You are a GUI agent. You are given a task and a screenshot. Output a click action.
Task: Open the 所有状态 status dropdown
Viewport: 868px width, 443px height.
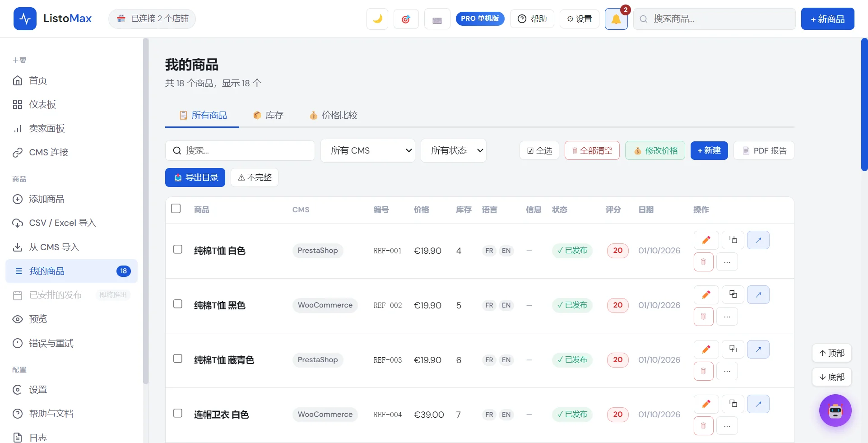click(x=454, y=150)
